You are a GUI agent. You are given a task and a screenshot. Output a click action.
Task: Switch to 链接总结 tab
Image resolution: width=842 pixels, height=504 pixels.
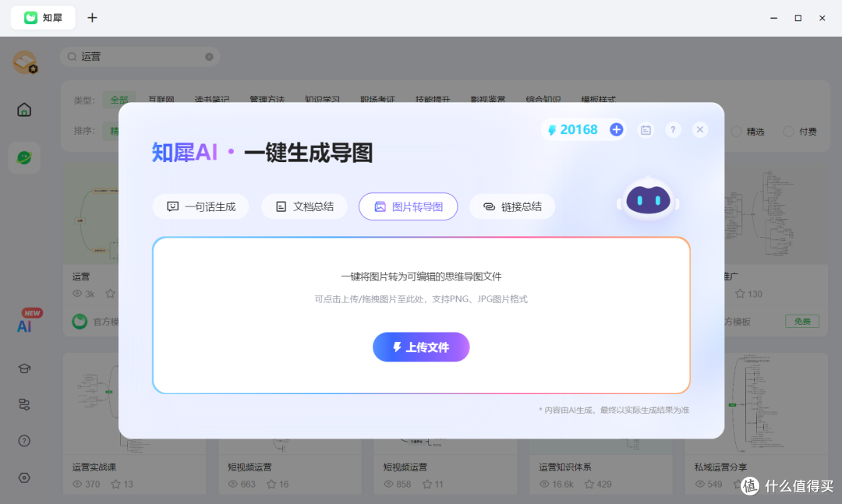pyautogui.click(x=512, y=206)
